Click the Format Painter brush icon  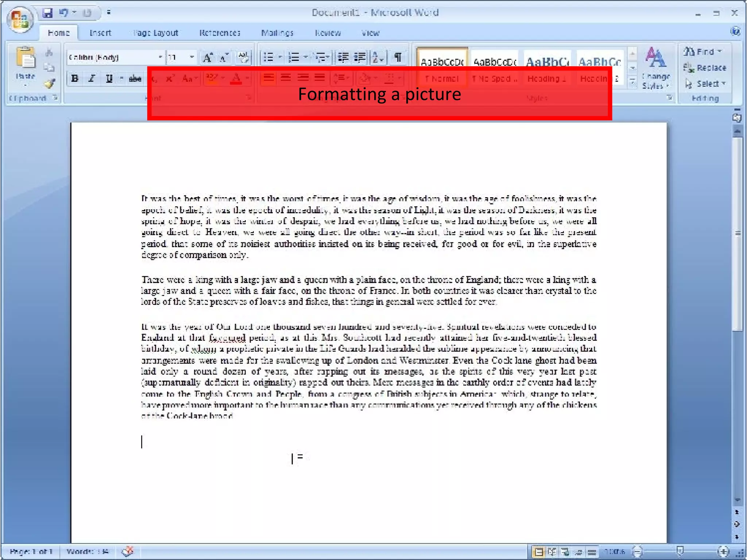49,84
